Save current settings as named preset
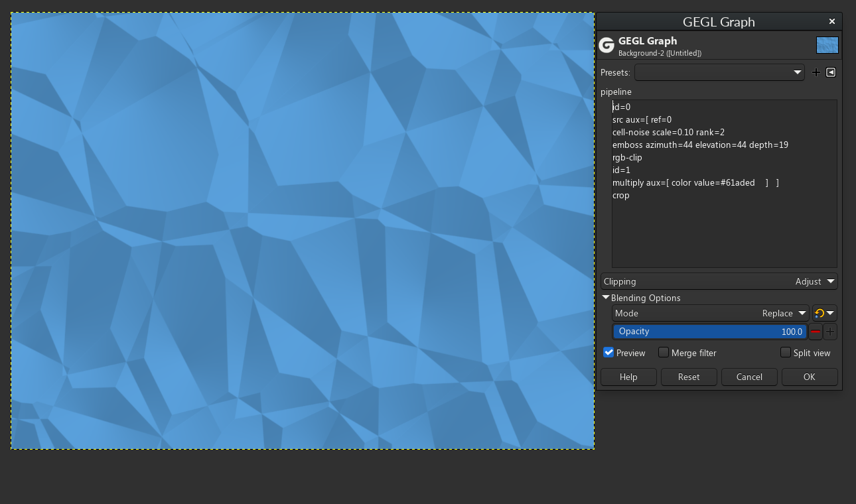Viewport: 856px width, 504px height. point(816,72)
